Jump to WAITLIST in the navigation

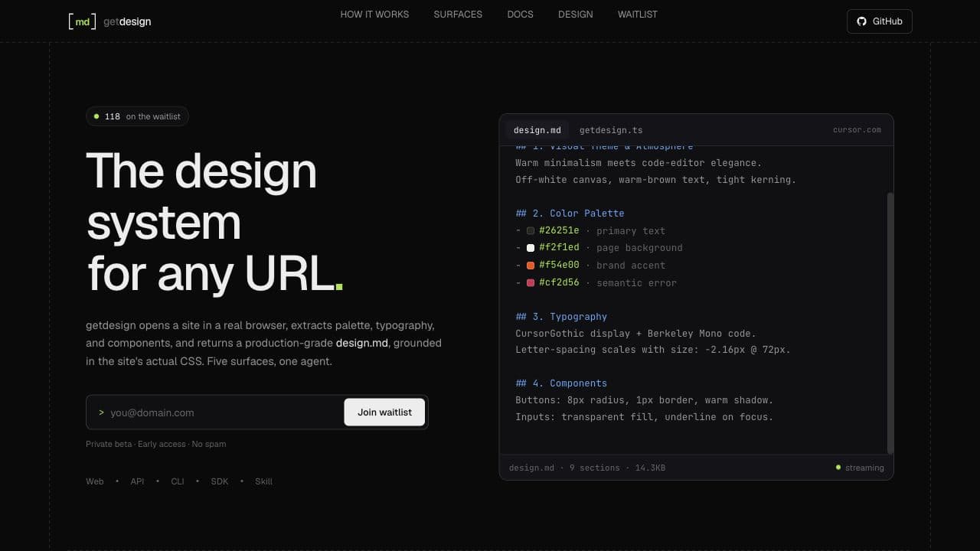[x=638, y=15]
